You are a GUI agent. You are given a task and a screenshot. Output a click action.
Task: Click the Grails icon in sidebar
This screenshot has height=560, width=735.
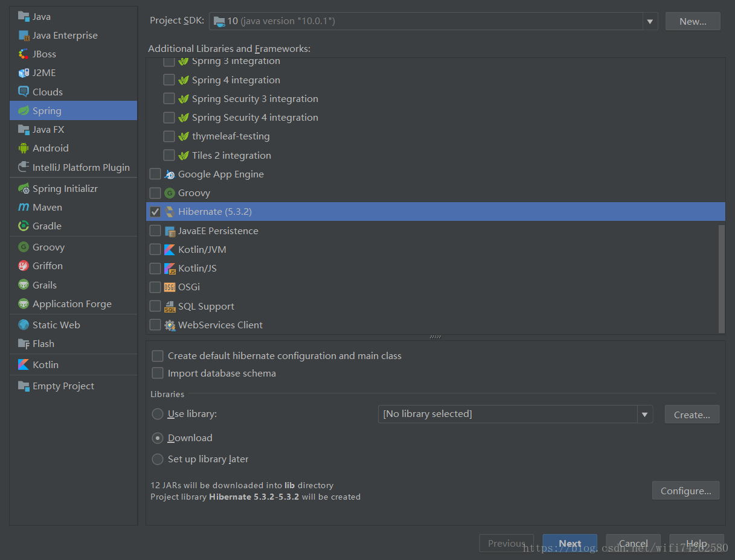pos(24,285)
